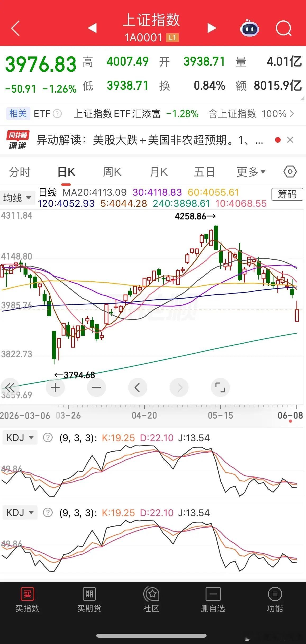
Task: Dismiss the 异动解读 news banner
Action: [290, 140]
